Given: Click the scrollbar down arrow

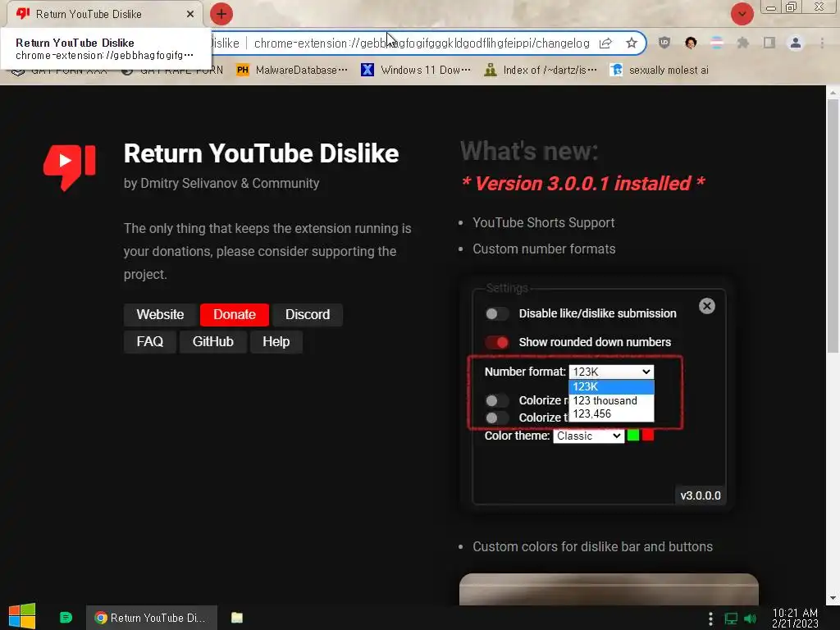Looking at the screenshot, I should (833, 598).
